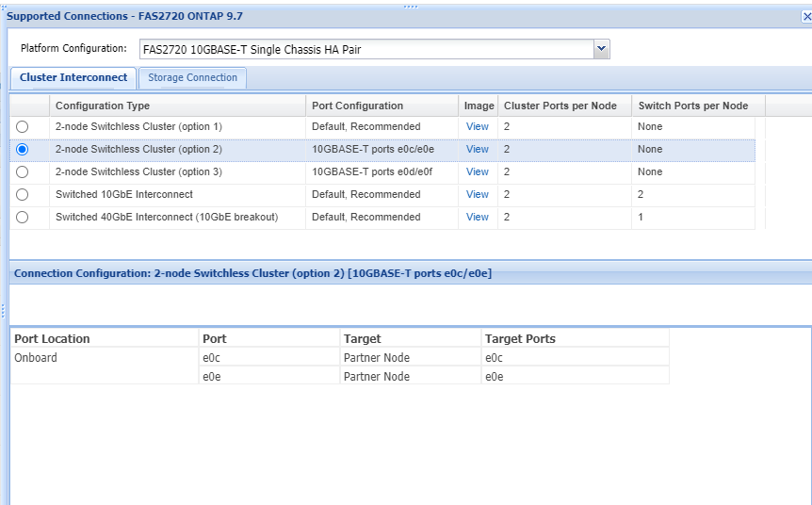The height and width of the screenshot is (505, 812).
Task: View image for Switchless Cluster option 3
Action: [x=478, y=172]
